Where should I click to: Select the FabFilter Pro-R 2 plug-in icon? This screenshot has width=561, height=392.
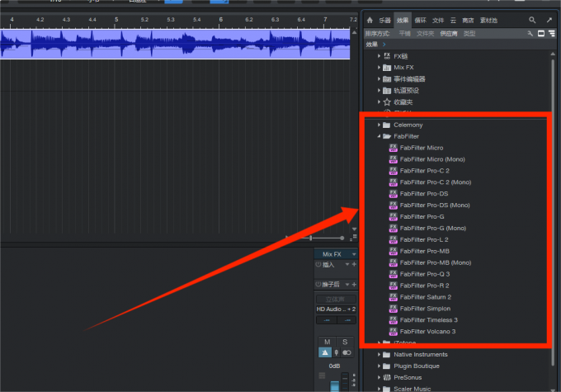pyautogui.click(x=394, y=286)
